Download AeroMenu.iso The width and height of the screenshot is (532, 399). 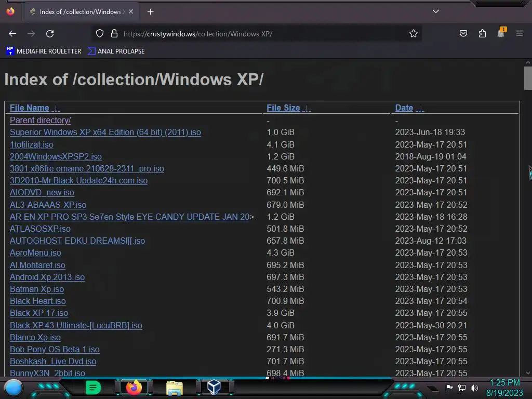(35, 253)
